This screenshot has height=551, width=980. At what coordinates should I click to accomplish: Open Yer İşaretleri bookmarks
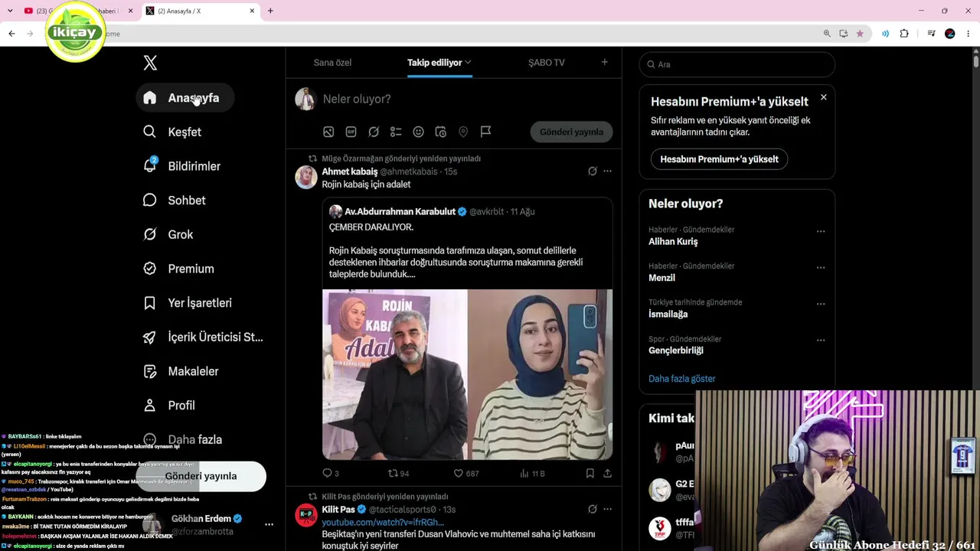(189, 303)
